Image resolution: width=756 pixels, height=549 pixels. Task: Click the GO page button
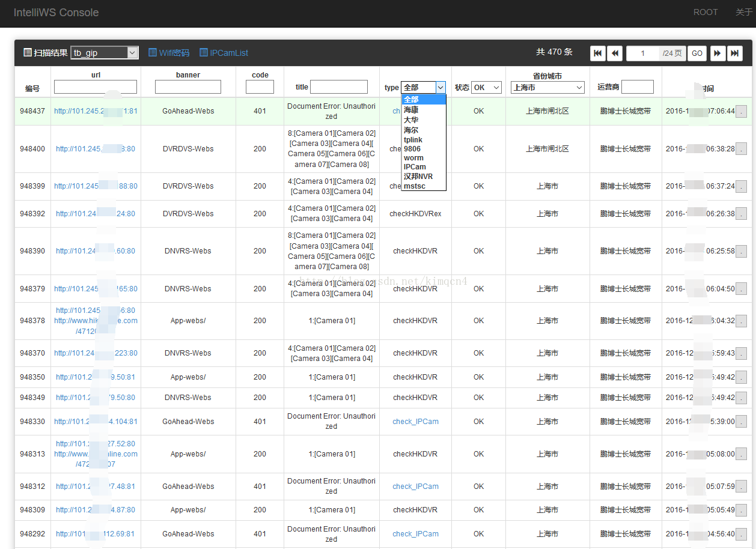tap(697, 53)
